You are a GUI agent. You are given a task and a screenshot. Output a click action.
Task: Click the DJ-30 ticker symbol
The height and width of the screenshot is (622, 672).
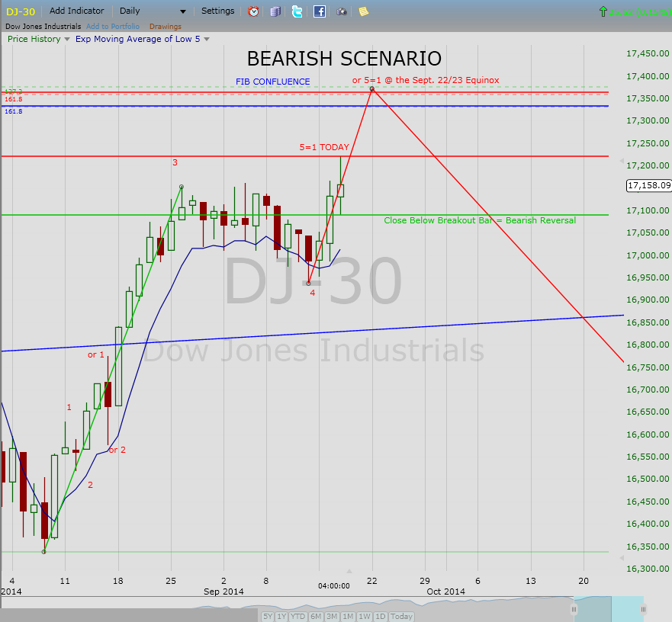pyautogui.click(x=20, y=11)
